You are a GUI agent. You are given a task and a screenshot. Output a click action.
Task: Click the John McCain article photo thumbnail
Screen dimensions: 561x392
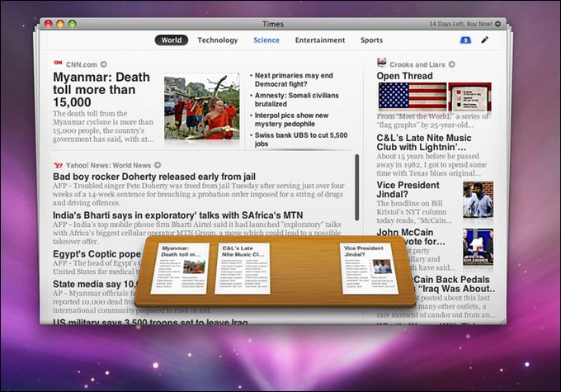(x=478, y=247)
